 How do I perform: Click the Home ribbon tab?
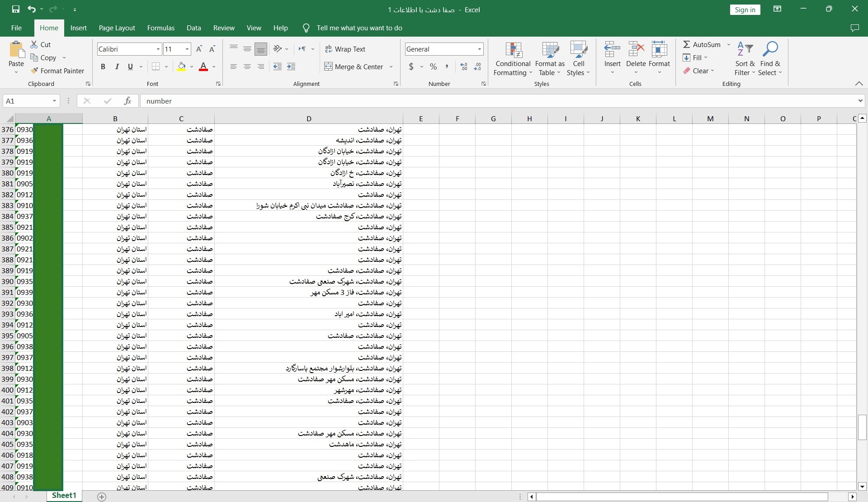48,28
